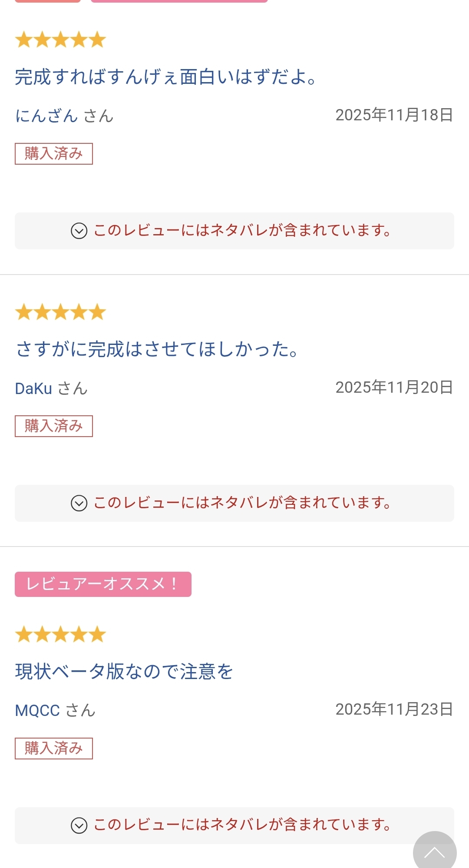Click 購入済み badge under DaKu

pos(54,426)
